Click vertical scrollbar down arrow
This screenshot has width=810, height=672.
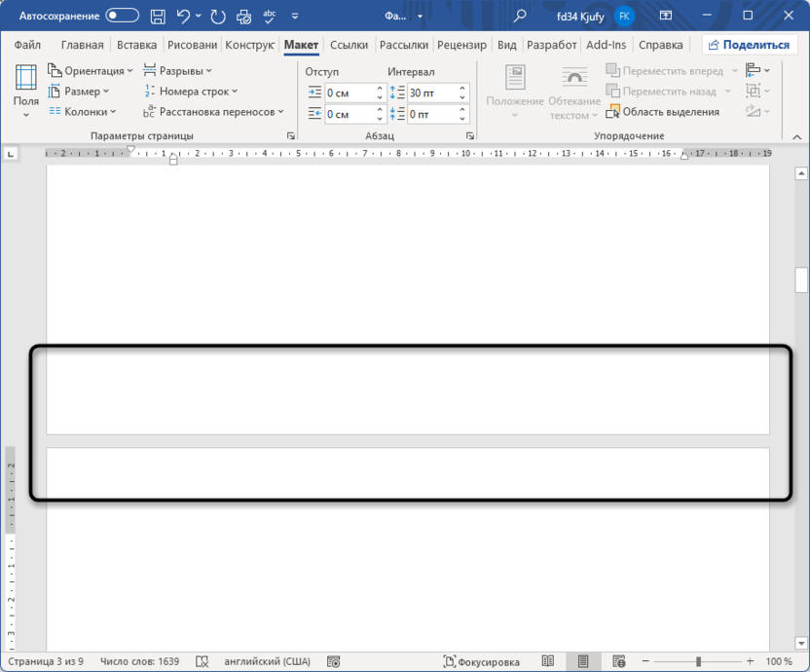[x=801, y=644]
